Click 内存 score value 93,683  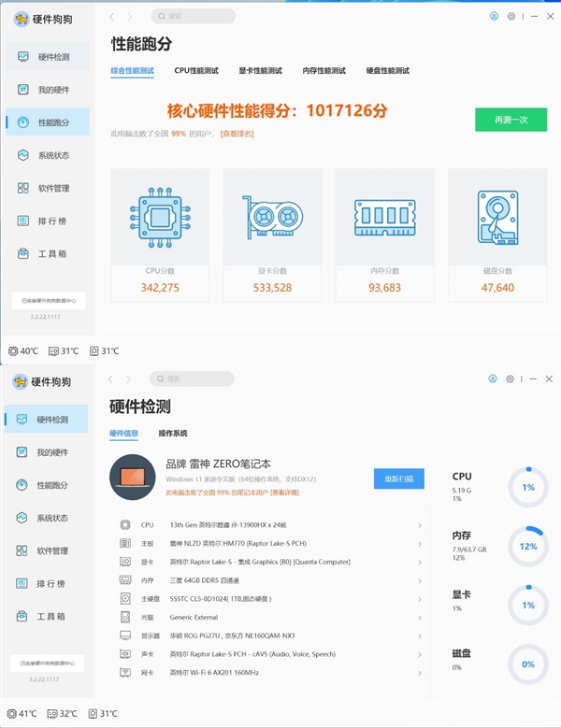pos(385,288)
